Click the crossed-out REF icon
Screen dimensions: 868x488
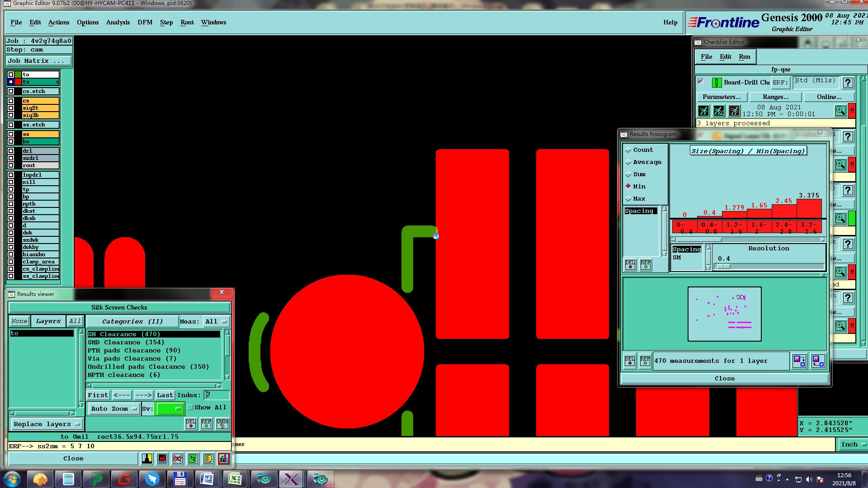pyautogui.click(x=178, y=459)
